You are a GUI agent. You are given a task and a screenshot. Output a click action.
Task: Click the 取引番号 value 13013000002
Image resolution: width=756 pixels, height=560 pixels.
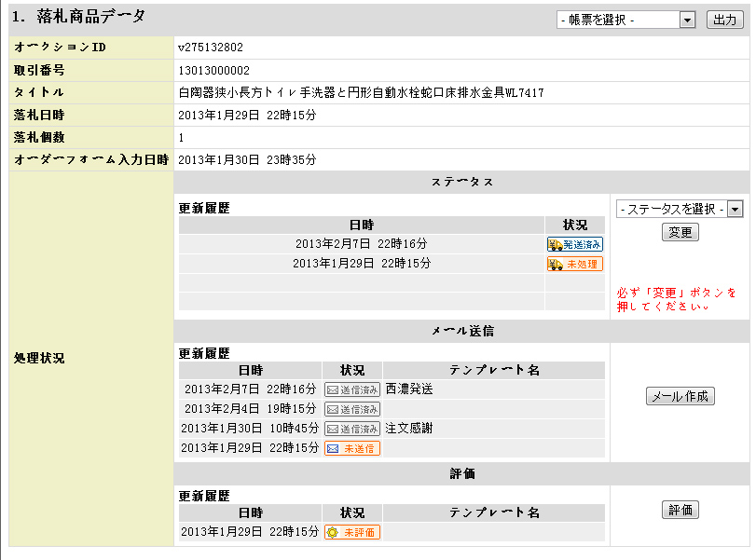point(213,70)
